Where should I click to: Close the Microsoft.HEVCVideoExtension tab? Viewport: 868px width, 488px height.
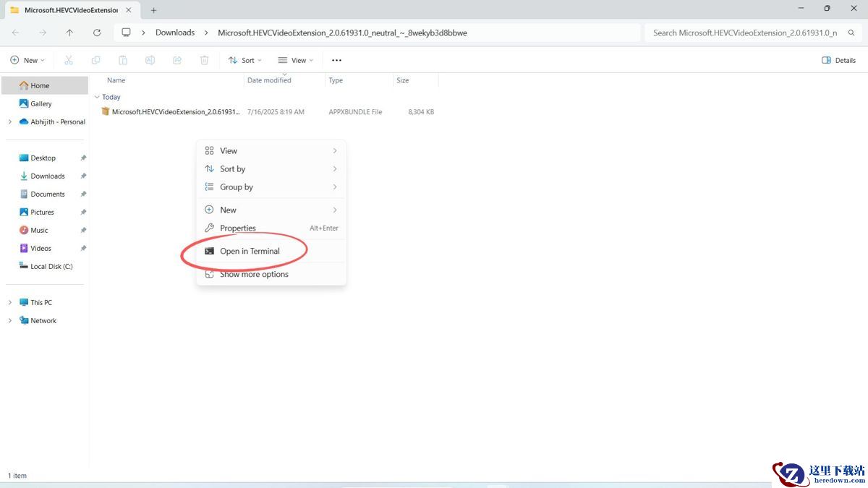click(x=128, y=10)
